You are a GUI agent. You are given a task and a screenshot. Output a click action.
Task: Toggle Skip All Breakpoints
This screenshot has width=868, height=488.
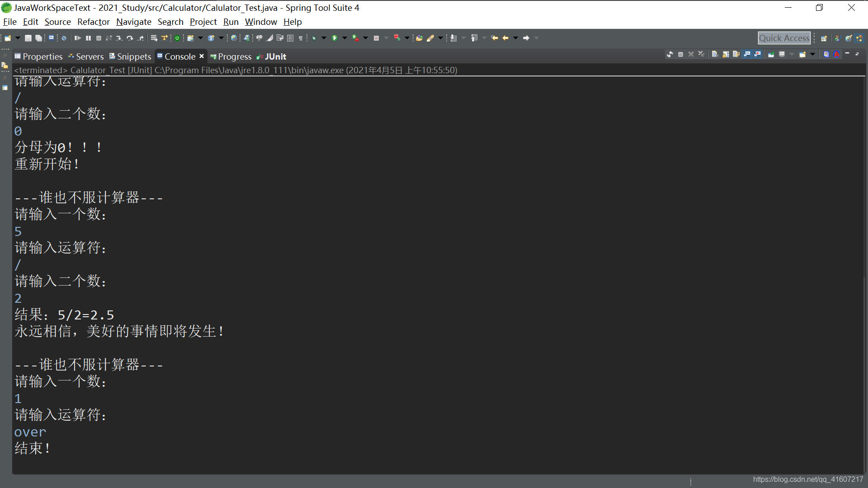click(x=64, y=38)
